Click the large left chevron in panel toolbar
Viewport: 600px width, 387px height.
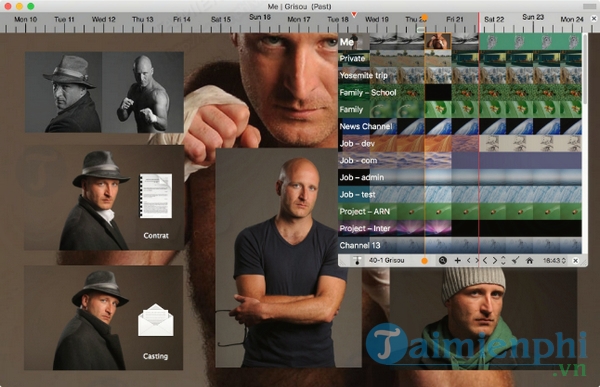(485, 260)
